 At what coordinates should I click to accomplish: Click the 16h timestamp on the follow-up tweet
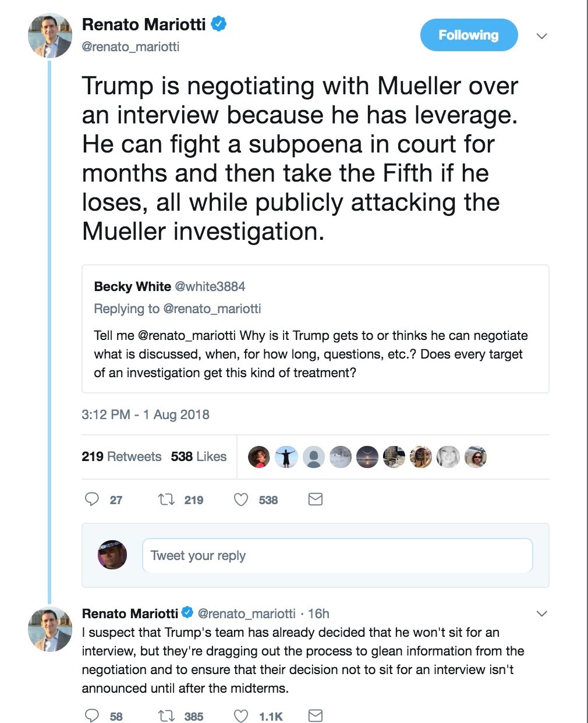coord(318,614)
